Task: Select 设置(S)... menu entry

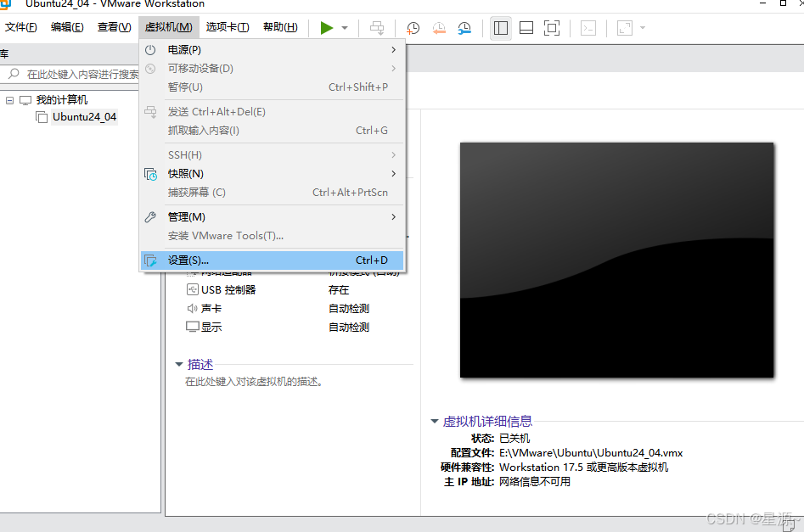Action: pos(272,260)
